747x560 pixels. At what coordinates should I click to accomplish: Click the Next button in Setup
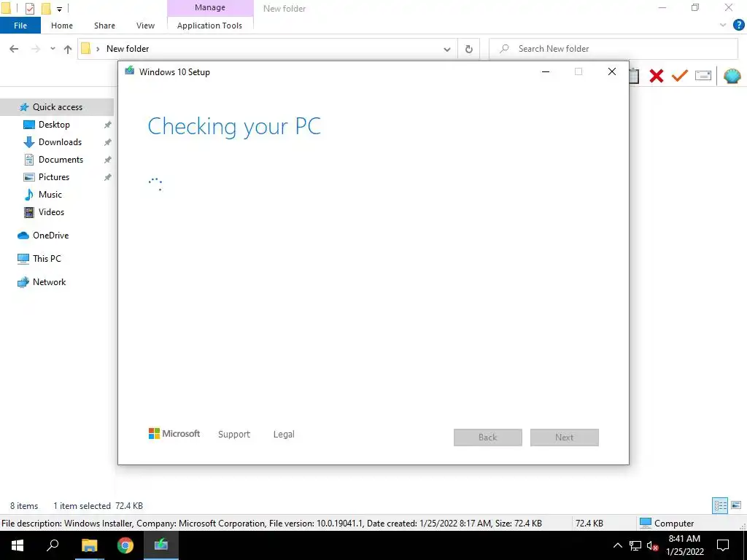(x=565, y=437)
